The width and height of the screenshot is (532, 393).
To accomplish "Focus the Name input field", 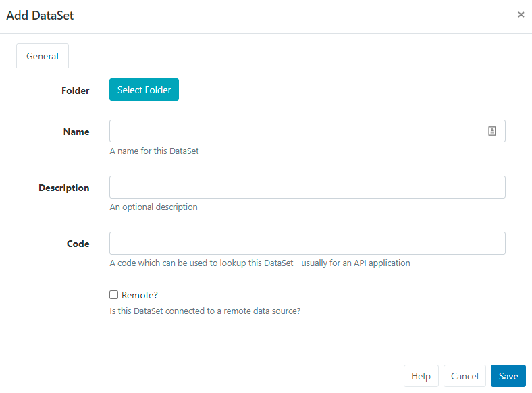I will 297,132.
